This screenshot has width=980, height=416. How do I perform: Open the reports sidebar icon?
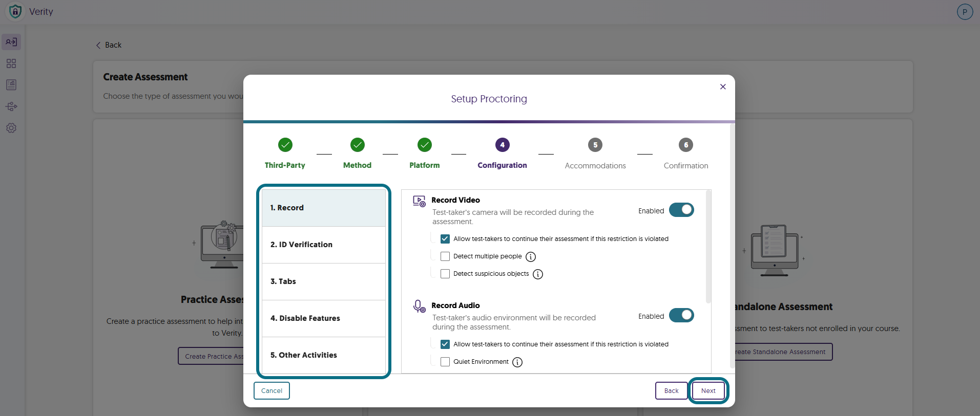tap(11, 85)
